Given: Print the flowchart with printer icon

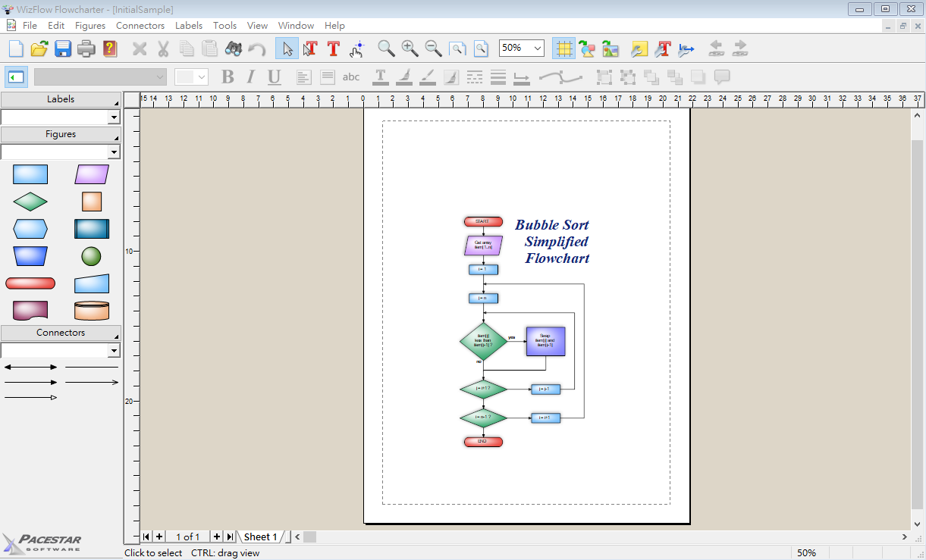Looking at the screenshot, I should pos(86,49).
